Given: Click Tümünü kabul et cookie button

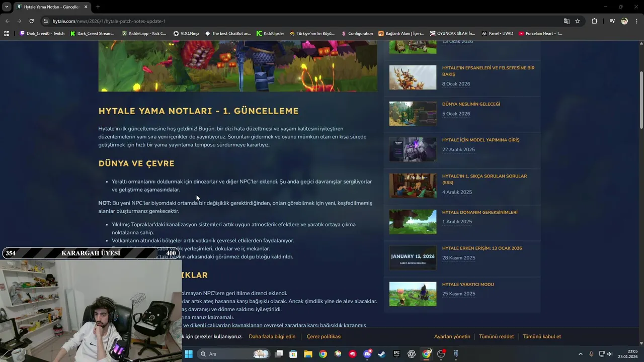Looking at the screenshot, I should click(542, 336).
